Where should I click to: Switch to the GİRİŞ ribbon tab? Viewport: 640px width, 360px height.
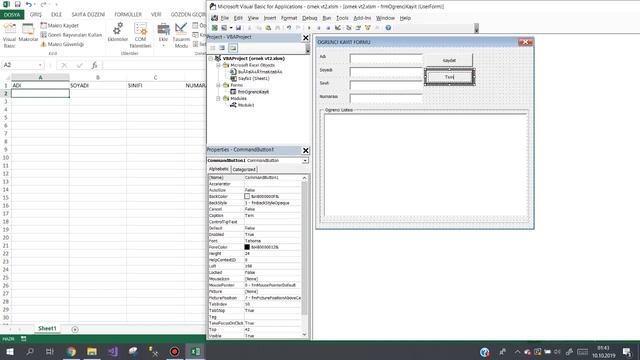point(36,14)
